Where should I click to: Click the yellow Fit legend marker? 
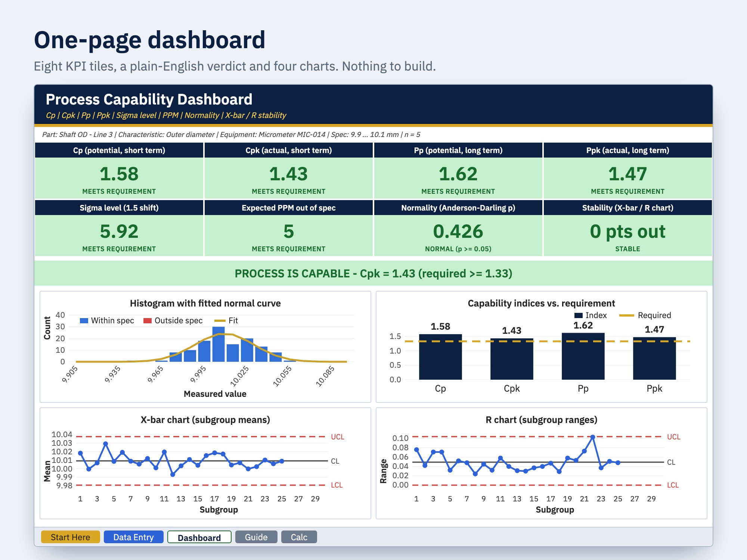220,321
